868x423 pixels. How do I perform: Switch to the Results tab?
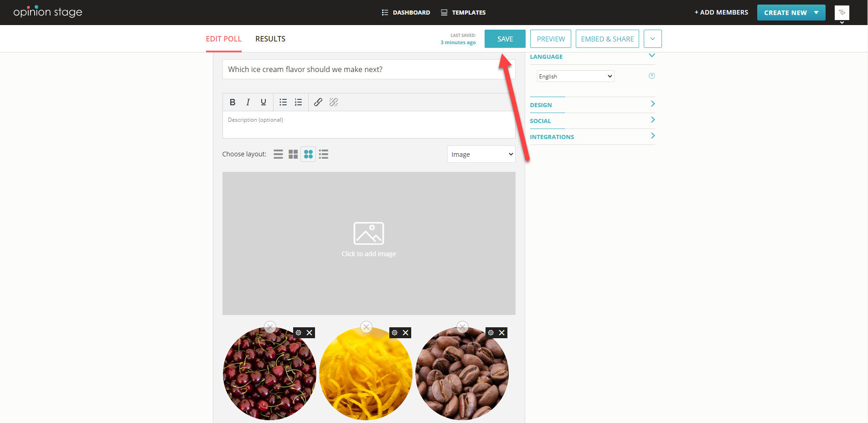[270, 39]
